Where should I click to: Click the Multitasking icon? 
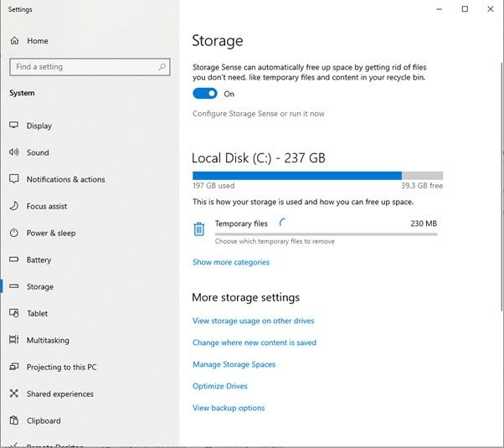(x=14, y=340)
